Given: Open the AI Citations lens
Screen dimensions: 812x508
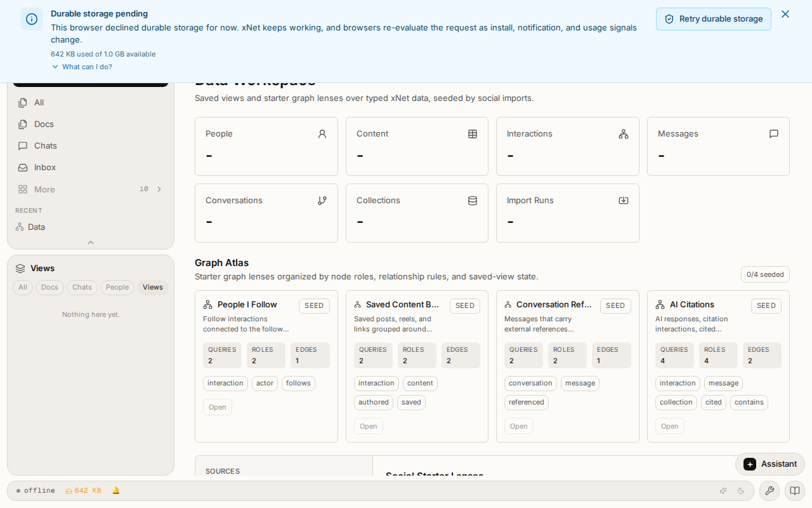Looking at the screenshot, I should (669, 426).
